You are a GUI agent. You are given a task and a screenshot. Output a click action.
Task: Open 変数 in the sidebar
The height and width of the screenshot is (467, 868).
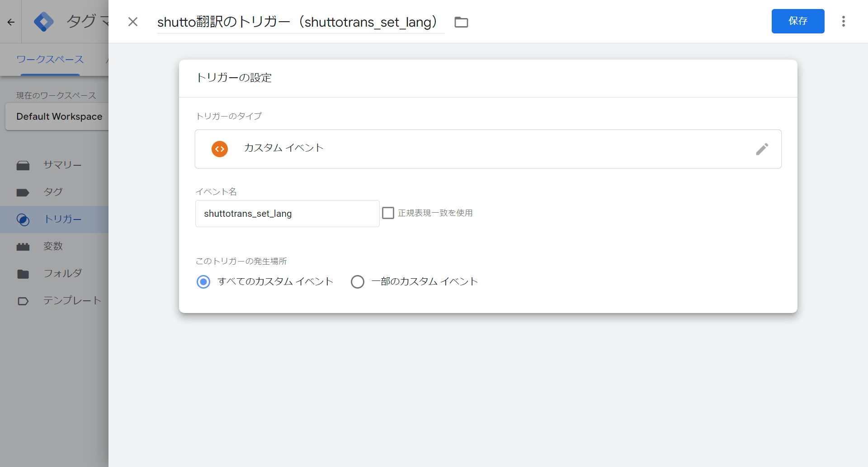[54, 246]
